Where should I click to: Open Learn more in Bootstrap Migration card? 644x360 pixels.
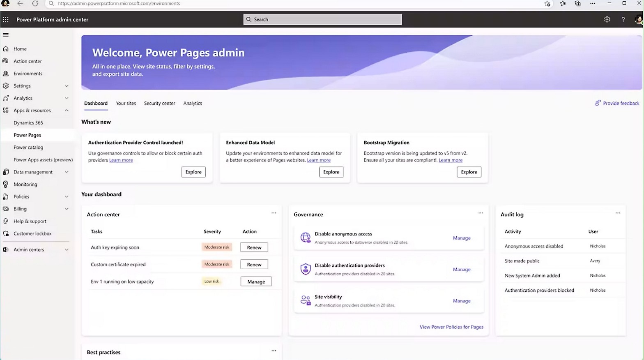coord(451,160)
